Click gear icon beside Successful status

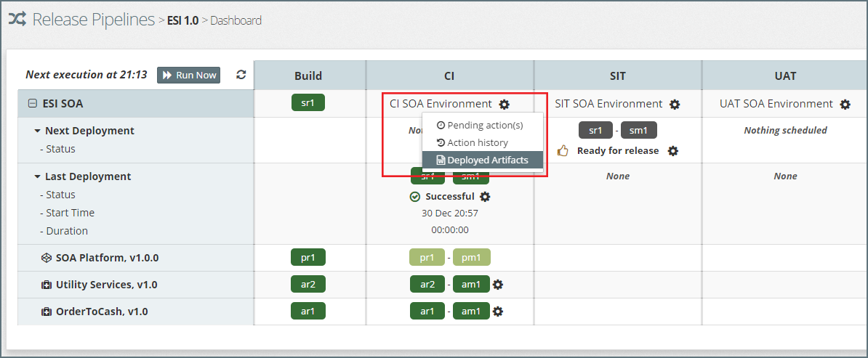486,197
